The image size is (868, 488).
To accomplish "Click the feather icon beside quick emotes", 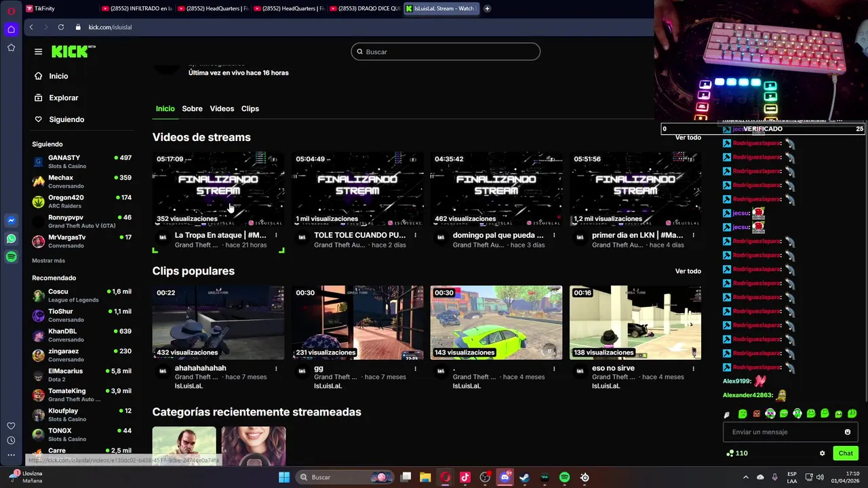I will (x=727, y=414).
